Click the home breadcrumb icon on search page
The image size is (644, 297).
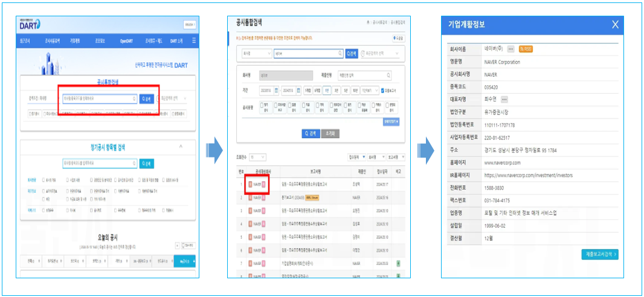point(368,22)
